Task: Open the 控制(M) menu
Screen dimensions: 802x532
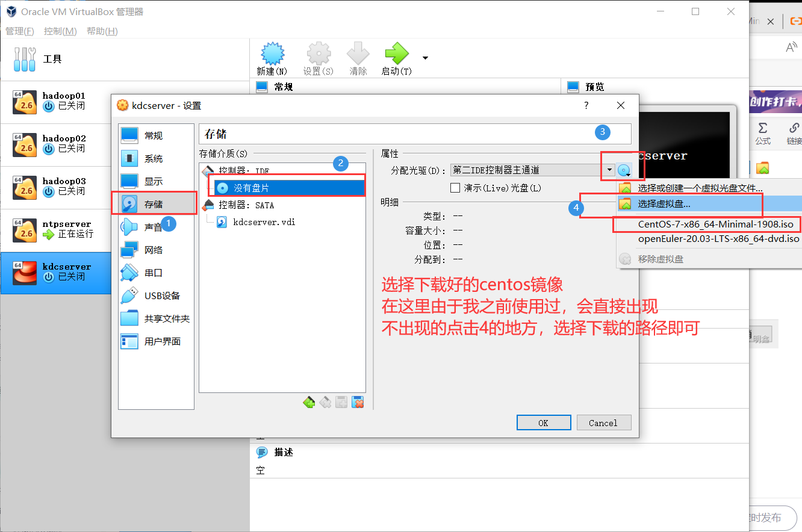Action: (x=60, y=31)
